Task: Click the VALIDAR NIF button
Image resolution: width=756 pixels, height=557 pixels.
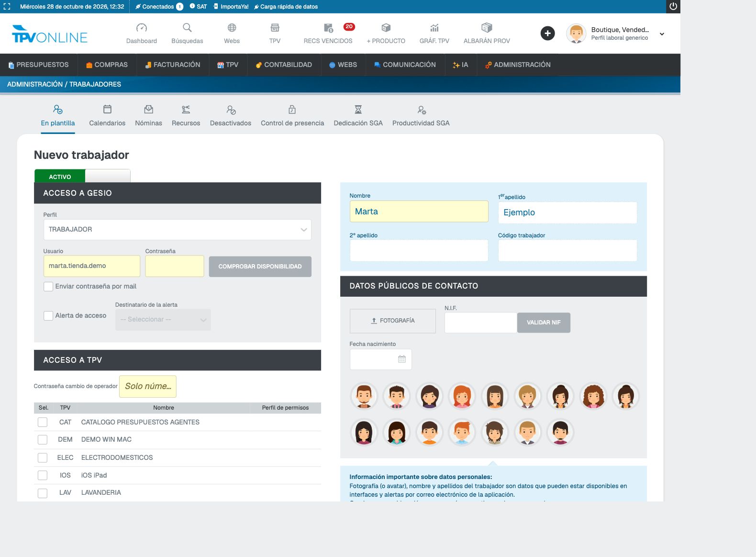Action: point(544,323)
